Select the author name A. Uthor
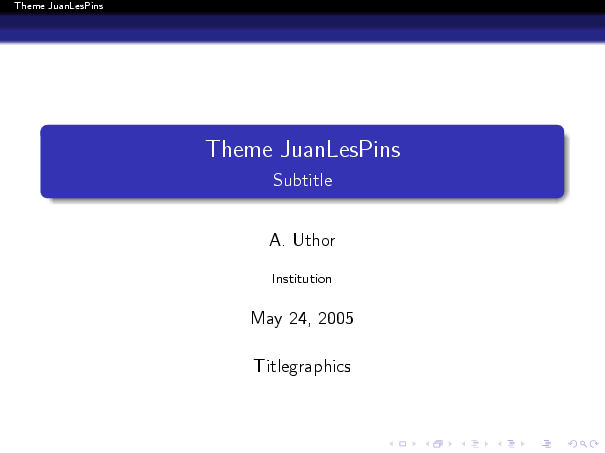The width and height of the screenshot is (605, 453). point(302,240)
